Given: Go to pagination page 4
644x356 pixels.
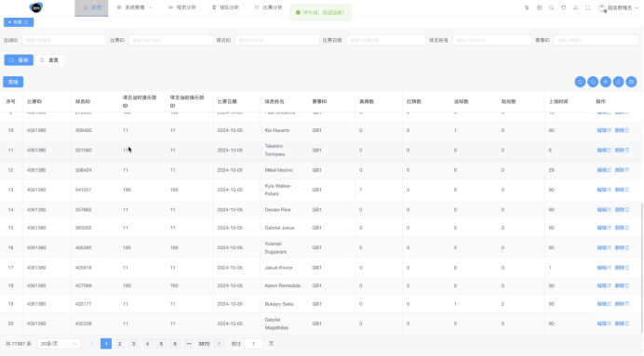Looking at the screenshot, I should coord(147,344).
